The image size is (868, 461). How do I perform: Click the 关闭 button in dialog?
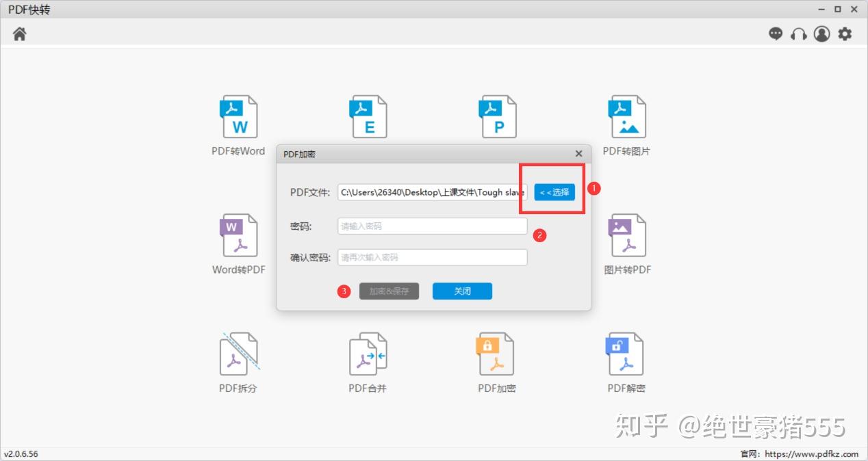click(462, 291)
